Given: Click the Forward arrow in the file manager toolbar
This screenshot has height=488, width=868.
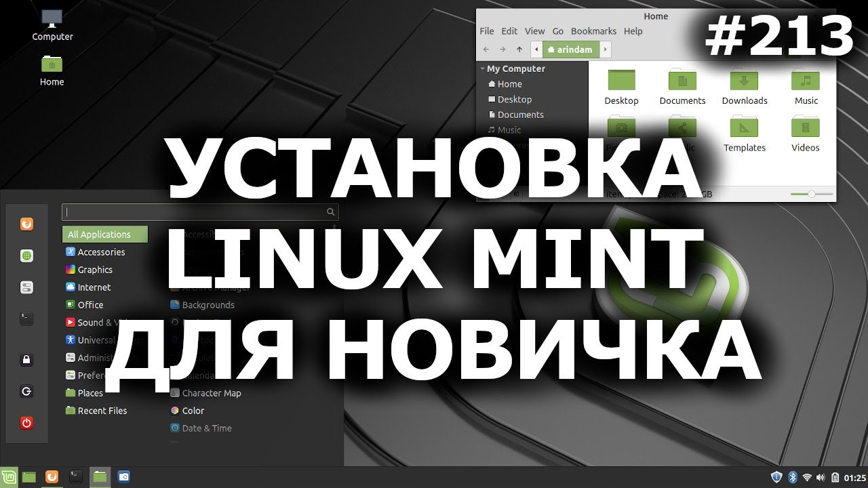Looking at the screenshot, I should click(x=502, y=49).
